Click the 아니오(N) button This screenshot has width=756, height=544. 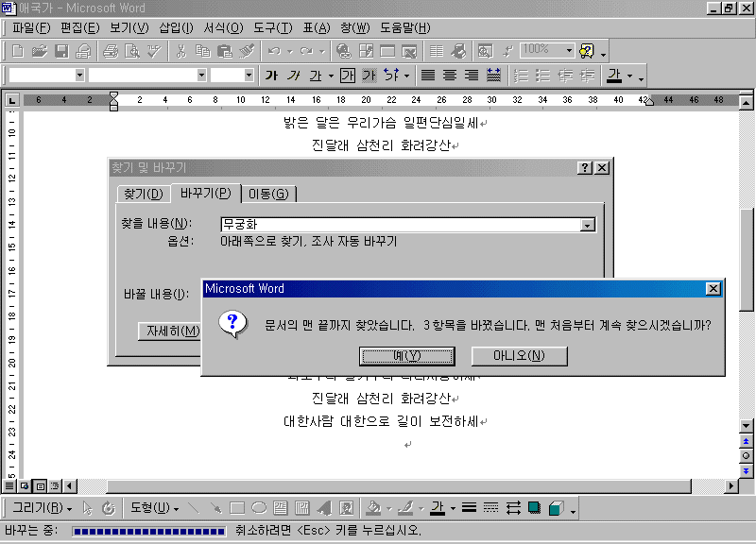(x=519, y=356)
